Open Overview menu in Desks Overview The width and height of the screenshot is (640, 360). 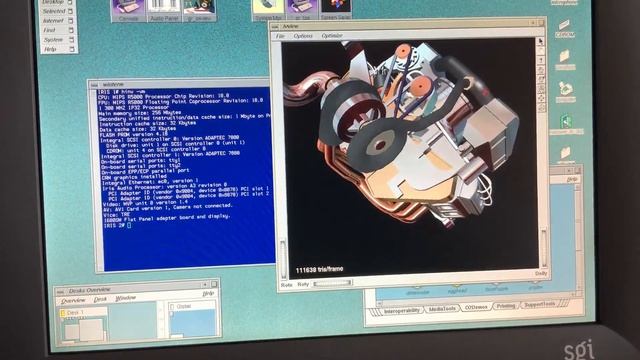73,301
